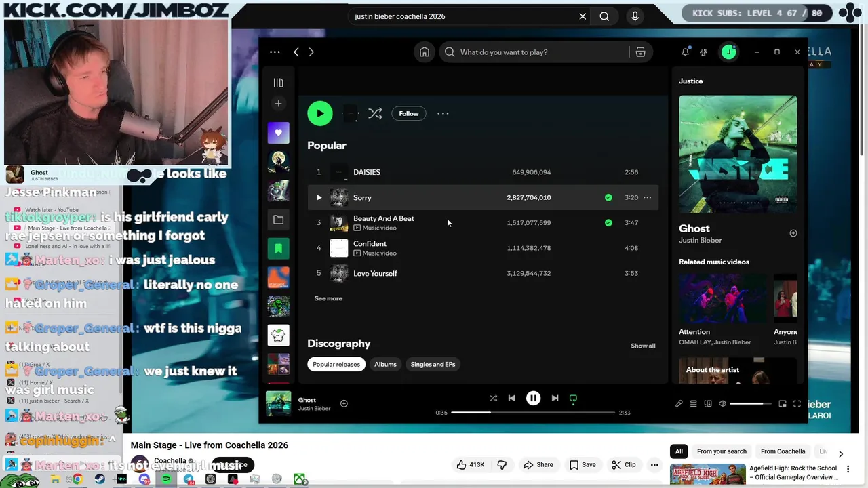868x488 pixels.
Task: Open Connect to a device icon
Action: pos(708,403)
